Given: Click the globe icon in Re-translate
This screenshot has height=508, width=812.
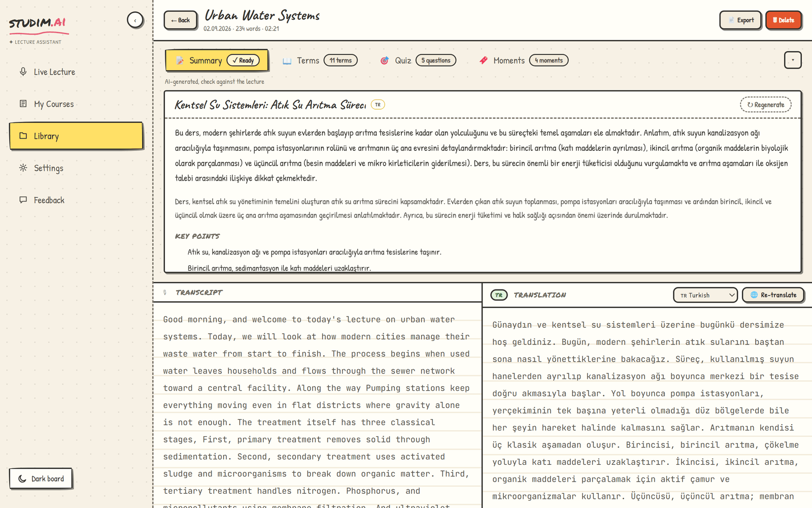Looking at the screenshot, I should (x=754, y=295).
